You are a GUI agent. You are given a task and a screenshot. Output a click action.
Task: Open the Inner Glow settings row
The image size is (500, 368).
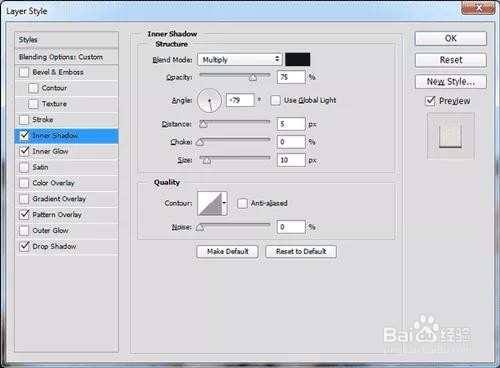pyautogui.click(x=66, y=151)
